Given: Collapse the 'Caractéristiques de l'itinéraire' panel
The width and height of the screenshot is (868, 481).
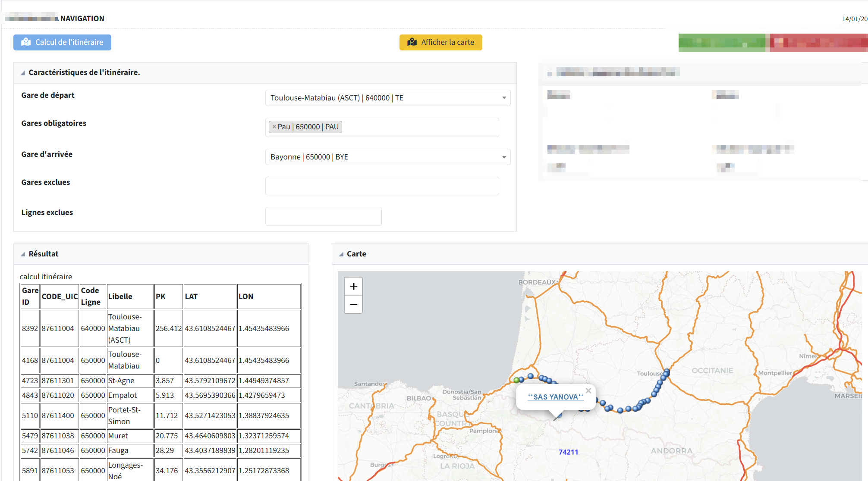Looking at the screenshot, I should pos(22,73).
